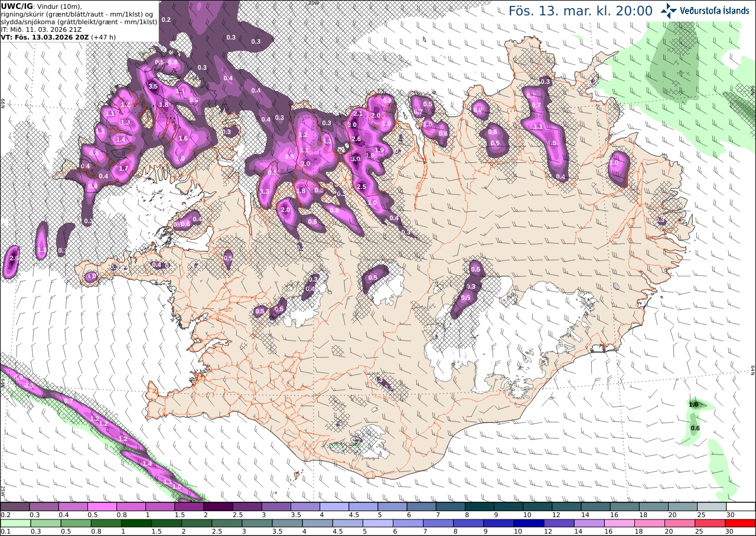Viewport: 756px width, 536px height.
Task: Click the 18 label in the rain legend row
Action: (x=639, y=531)
